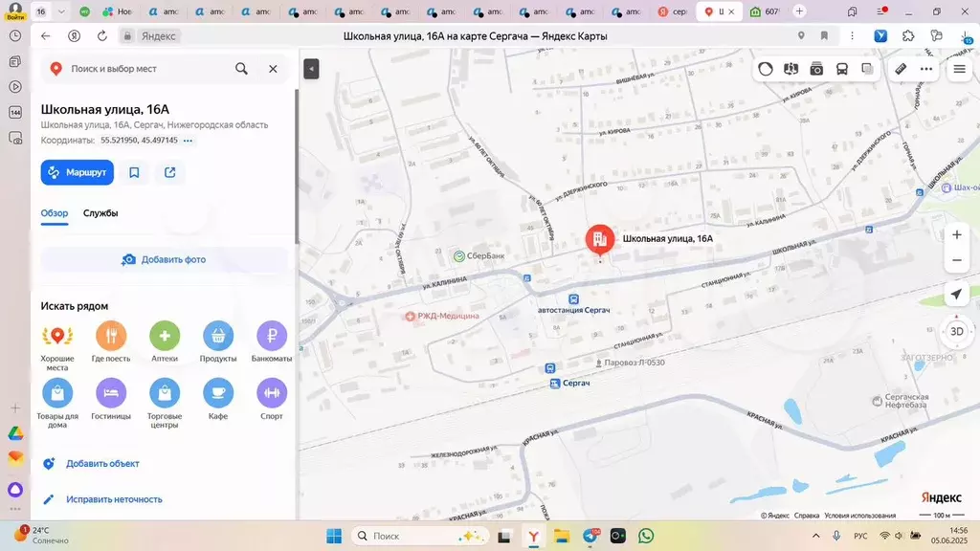980x551 pixels.
Task: Open Windows Start menu
Action: pos(334,536)
